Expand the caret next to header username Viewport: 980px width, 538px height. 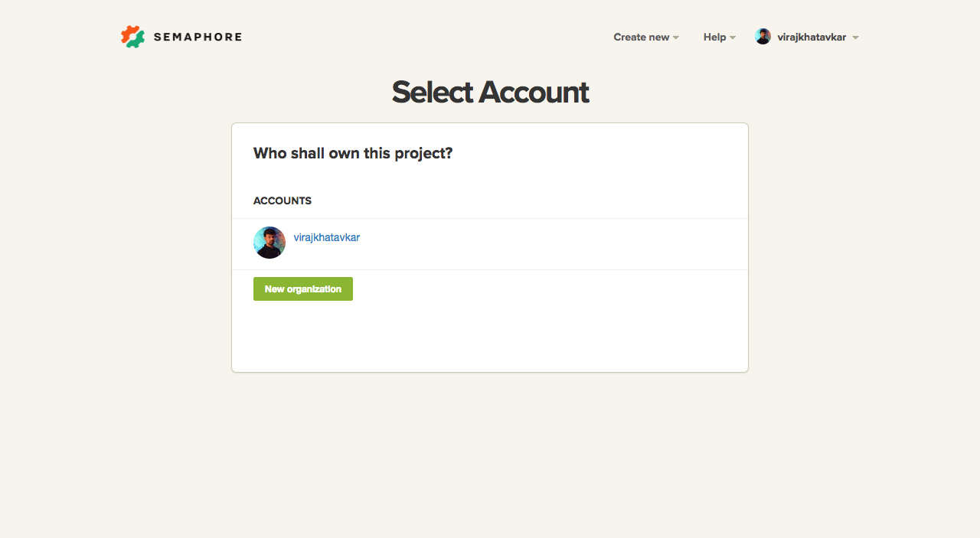coord(855,37)
